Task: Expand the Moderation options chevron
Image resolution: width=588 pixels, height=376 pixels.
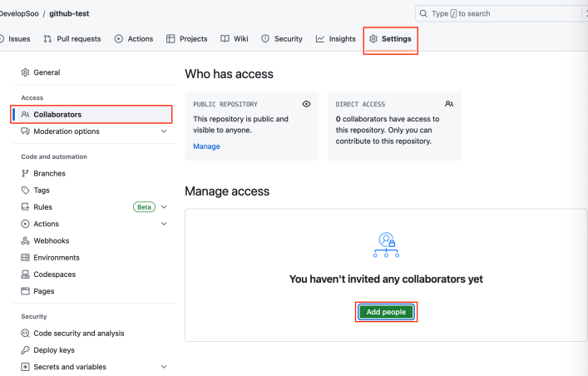Action: click(164, 131)
